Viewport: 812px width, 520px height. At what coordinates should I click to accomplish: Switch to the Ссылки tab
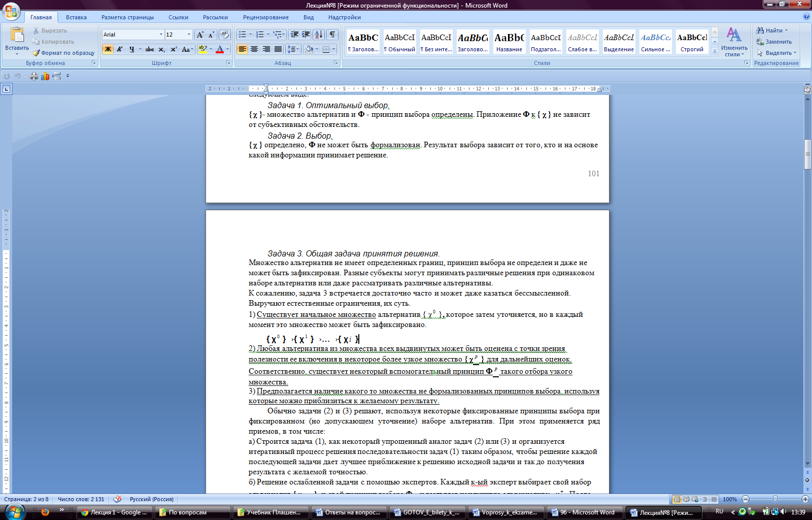click(178, 17)
